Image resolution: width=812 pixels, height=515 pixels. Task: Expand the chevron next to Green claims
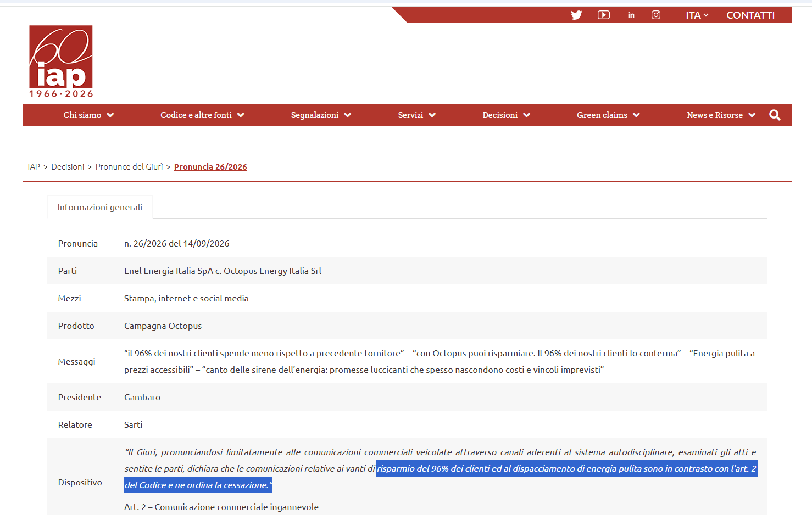[x=636, y=115]
